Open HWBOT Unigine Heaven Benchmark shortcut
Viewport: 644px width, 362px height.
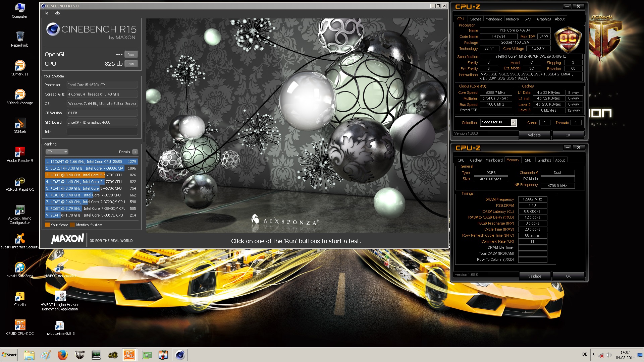tap(60, 301)
